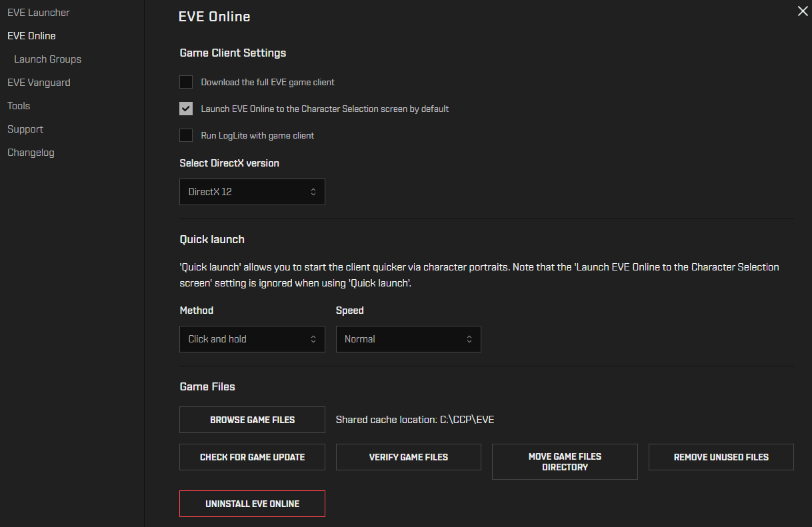Open EVE Vanguard settings section
Viewport: 812px width, 527px height.
[x=39, y=83]
